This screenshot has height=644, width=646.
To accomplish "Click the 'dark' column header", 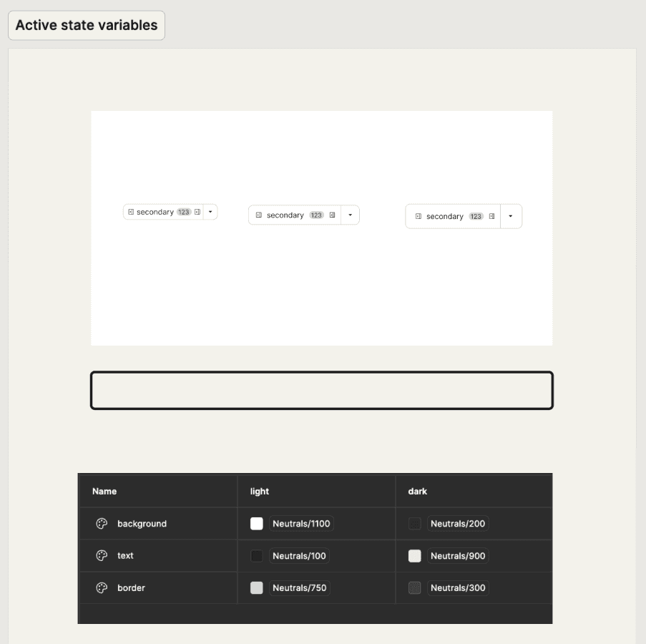I will [417, 491].
